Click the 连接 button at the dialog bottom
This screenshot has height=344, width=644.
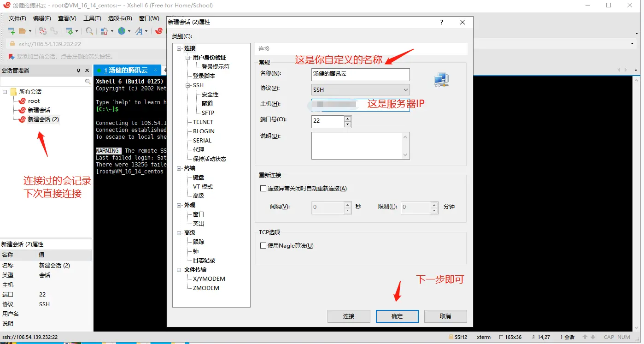(x=349, y=316)
